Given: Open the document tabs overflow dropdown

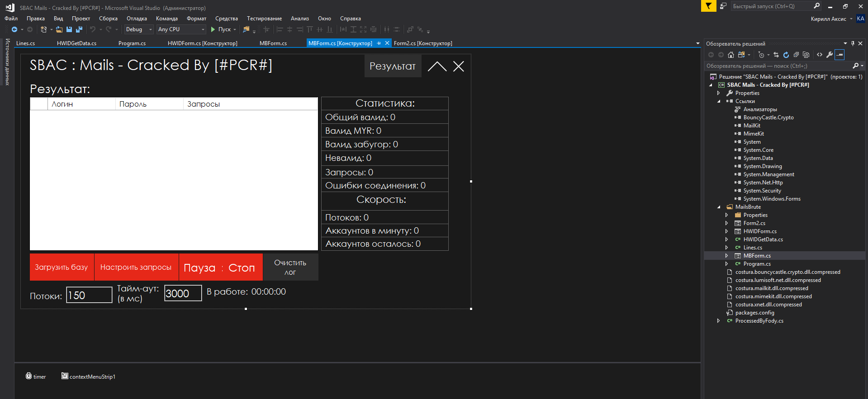Looking at the screenshot, I should coord(697,43).
